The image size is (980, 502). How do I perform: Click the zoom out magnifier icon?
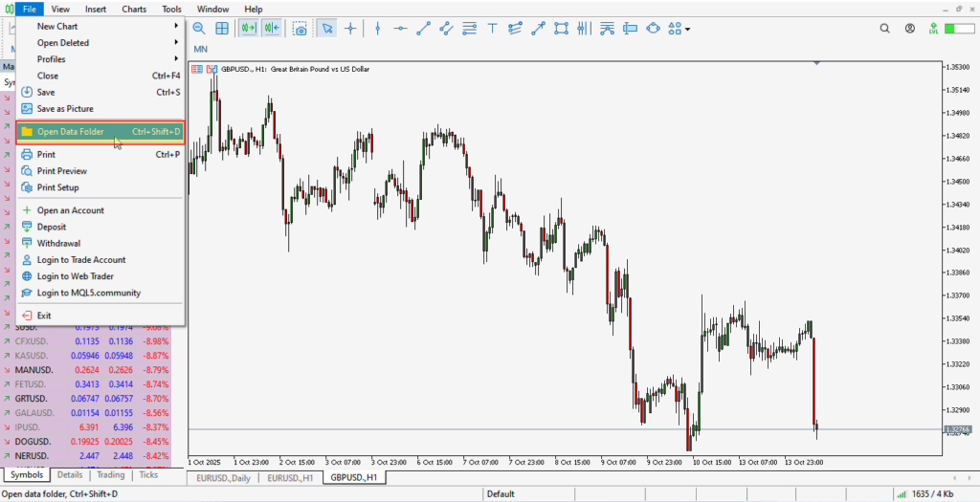click(199, 29)
